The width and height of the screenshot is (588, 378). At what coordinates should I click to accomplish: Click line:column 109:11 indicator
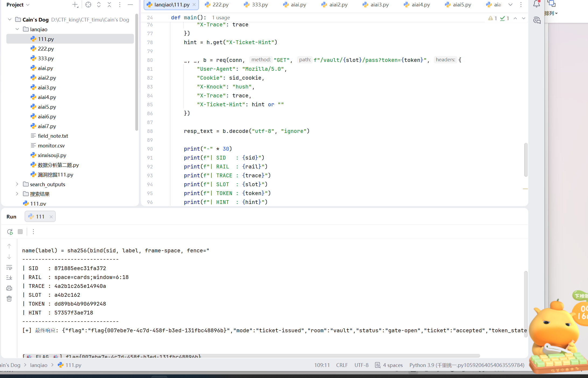coord(322,365)
